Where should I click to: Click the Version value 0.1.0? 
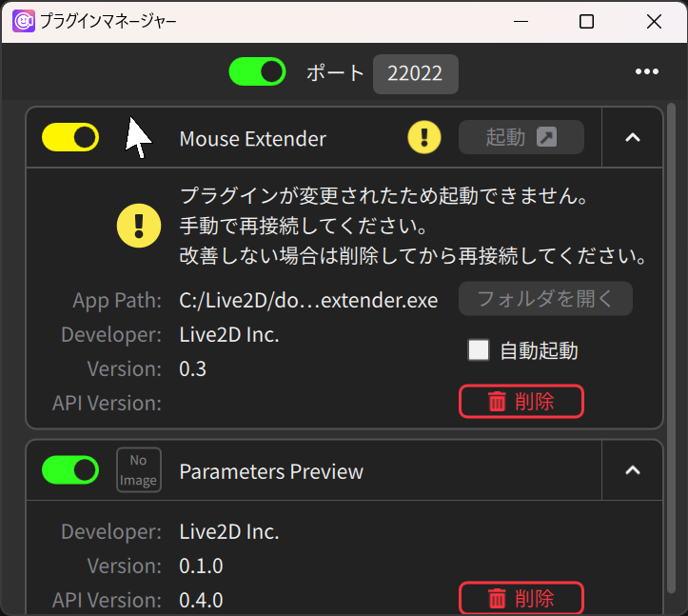pyautogui.click(x=201, y=566)
